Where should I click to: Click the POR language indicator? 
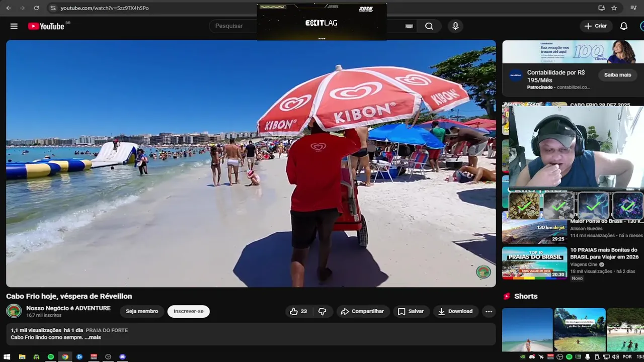click(x=627, y=357)
